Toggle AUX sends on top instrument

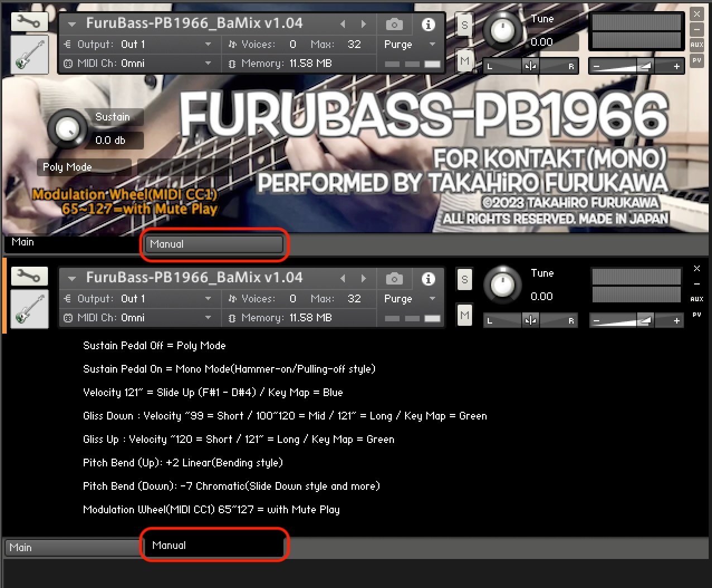[x=696, y=45]
